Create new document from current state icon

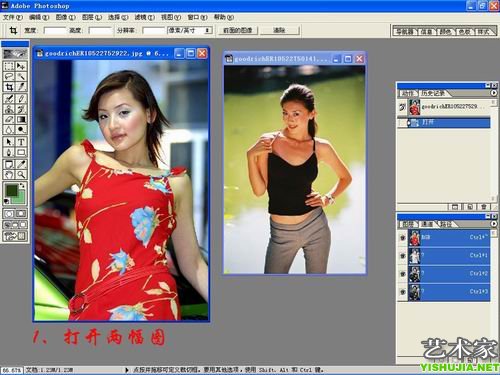pyautogui.click(x=455, y=207)
